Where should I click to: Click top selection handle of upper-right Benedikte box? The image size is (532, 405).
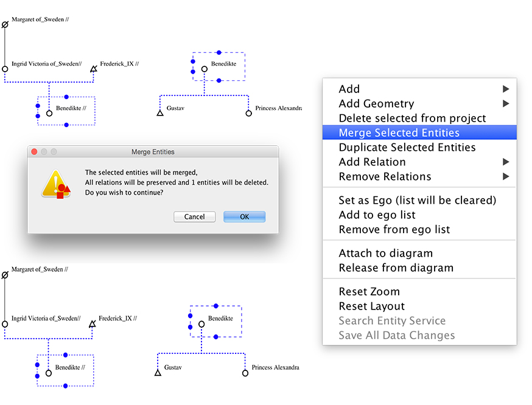click(x=219, y=52)
